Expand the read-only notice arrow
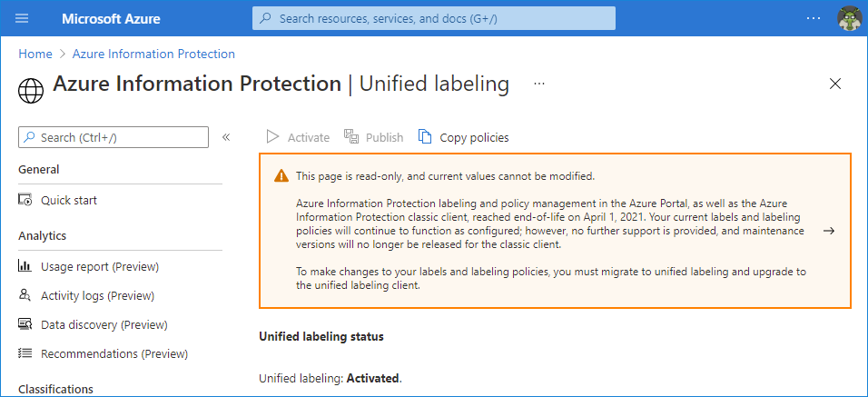 pyautogui.click(x=828, y=231)
